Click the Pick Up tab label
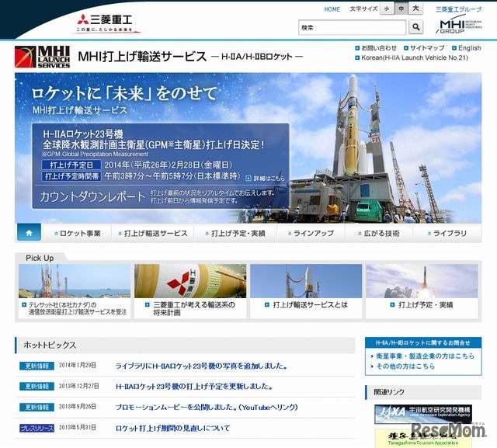 tap(40, 258)
